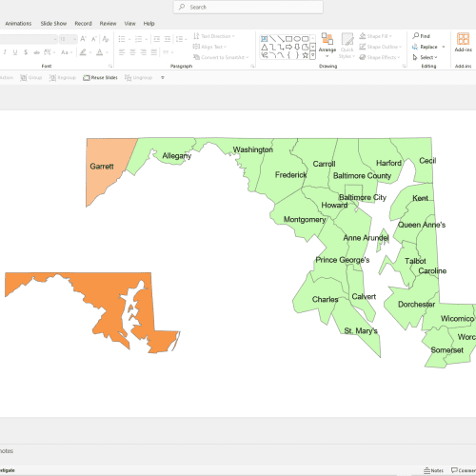Image resolution: width=476 pixels, height=476 pixels.
Task: Click the Text Highlight Color swatch
Action: pyautogui.click(x=83, y=52)
